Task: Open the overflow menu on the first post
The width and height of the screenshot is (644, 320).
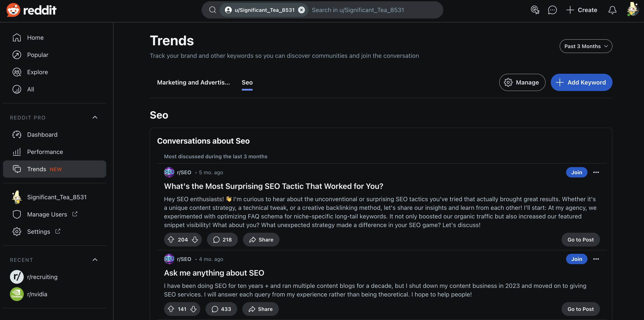Action: 596,172
